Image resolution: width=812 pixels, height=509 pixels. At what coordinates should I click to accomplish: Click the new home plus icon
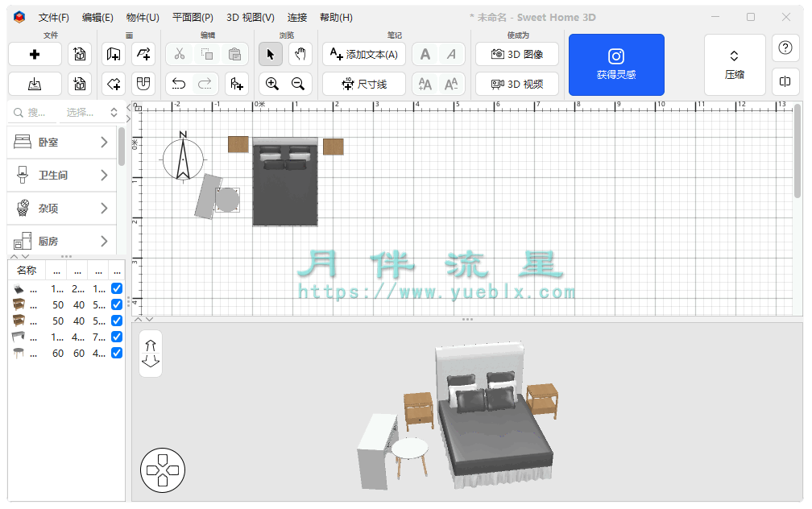35,55
